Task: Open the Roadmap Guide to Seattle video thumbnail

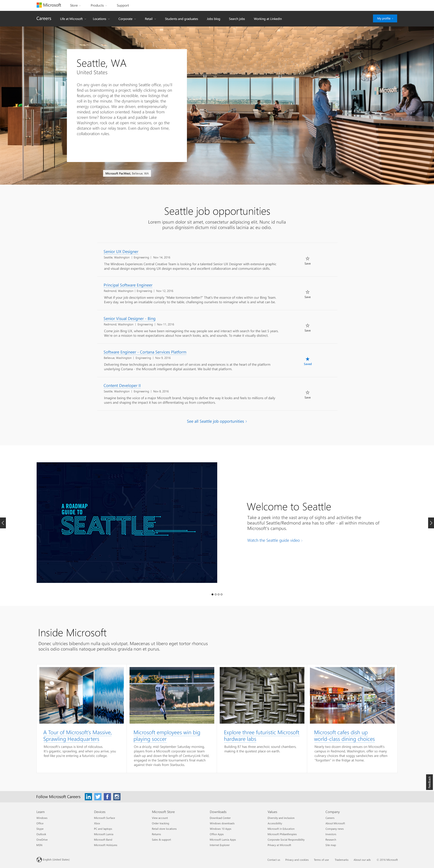Action: [127, 522]
